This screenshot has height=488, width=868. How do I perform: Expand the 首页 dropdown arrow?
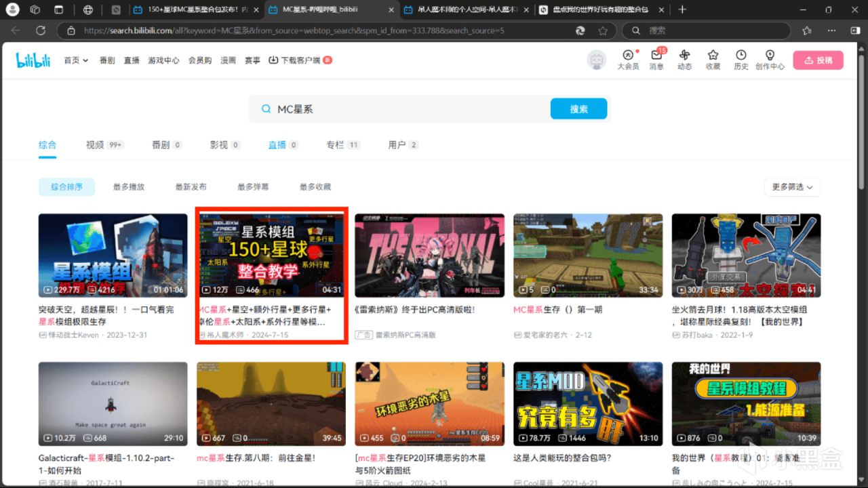pos(86,60)
